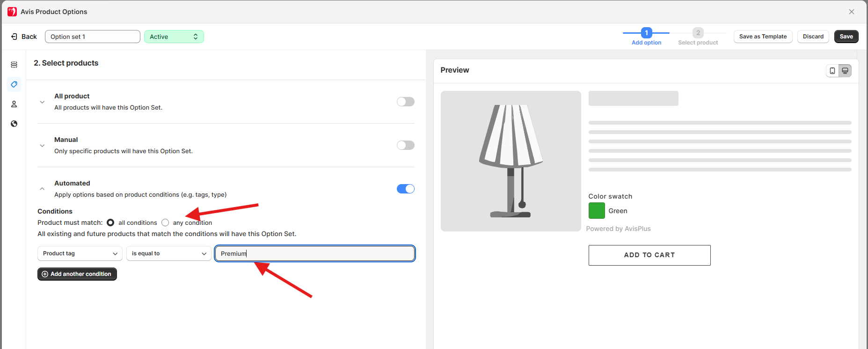
Task: Select the "any condition" radio button
Action: 165,223
